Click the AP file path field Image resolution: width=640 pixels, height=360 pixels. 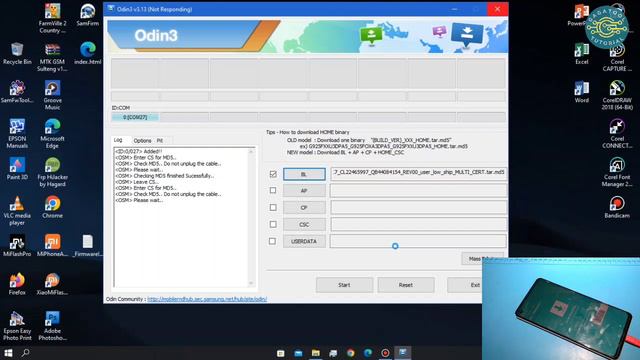(418, 190)
